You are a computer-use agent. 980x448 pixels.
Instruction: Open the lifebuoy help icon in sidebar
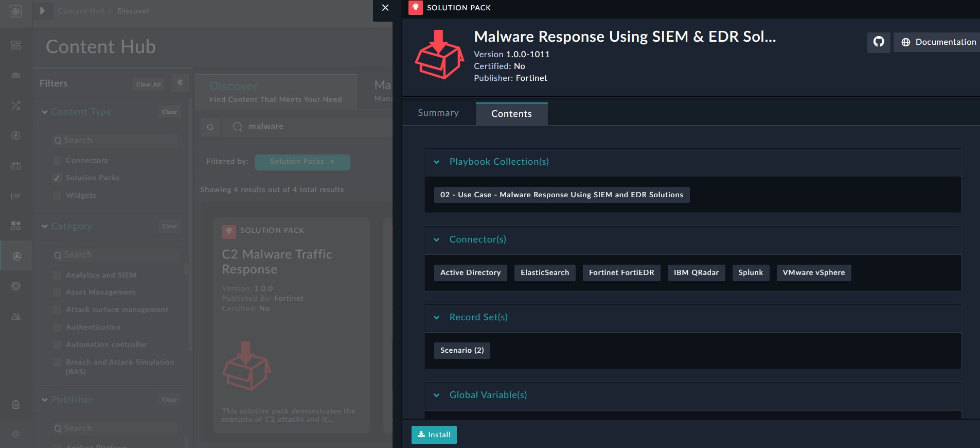[x=16, y=286]
